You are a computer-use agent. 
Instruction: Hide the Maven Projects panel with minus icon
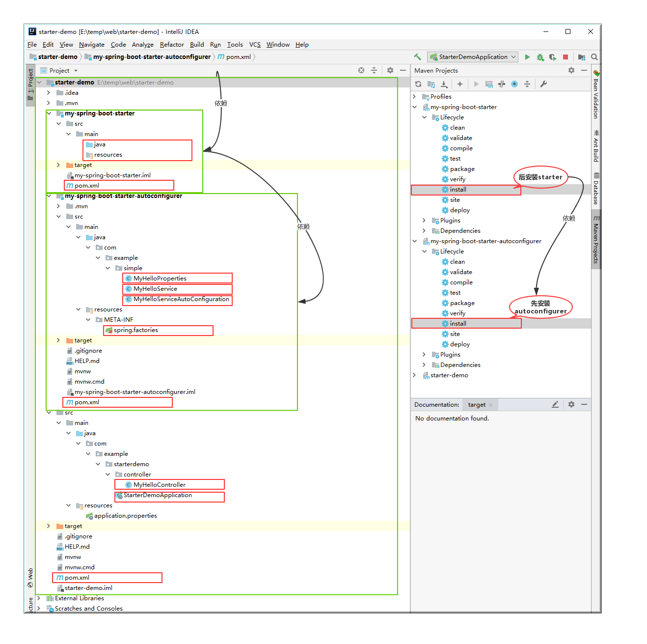(x=584, y=70)
